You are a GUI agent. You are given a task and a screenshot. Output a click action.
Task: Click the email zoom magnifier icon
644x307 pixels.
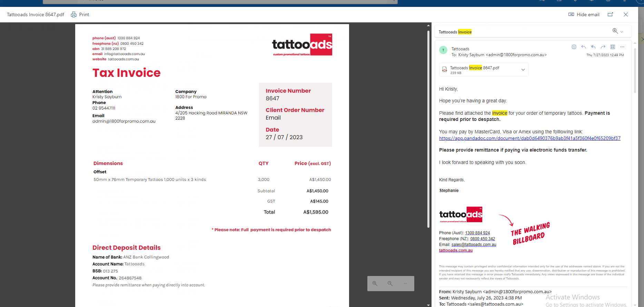[615, 31]
